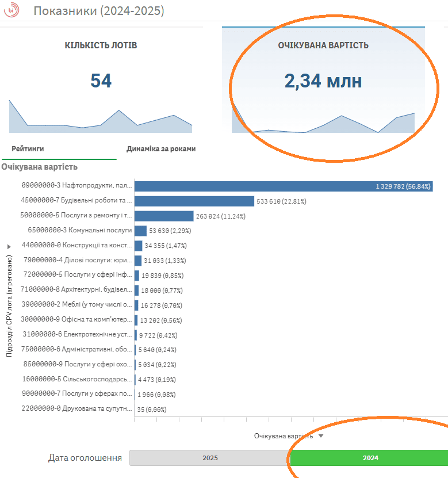Click the BI logo icon
Image resolution: width=448 pixels, height=478 pixels.
(x=11, y=10)
